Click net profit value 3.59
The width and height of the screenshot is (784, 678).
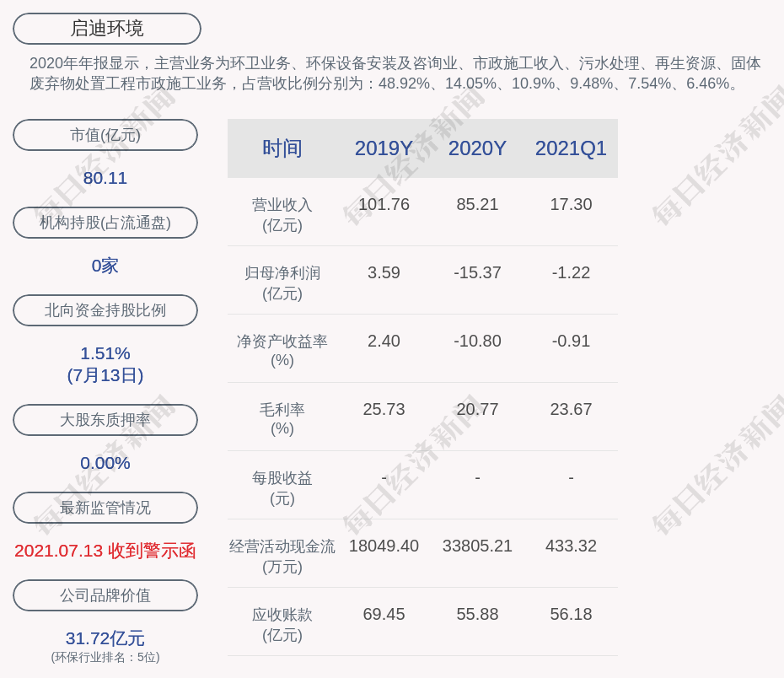pos(384,273)
